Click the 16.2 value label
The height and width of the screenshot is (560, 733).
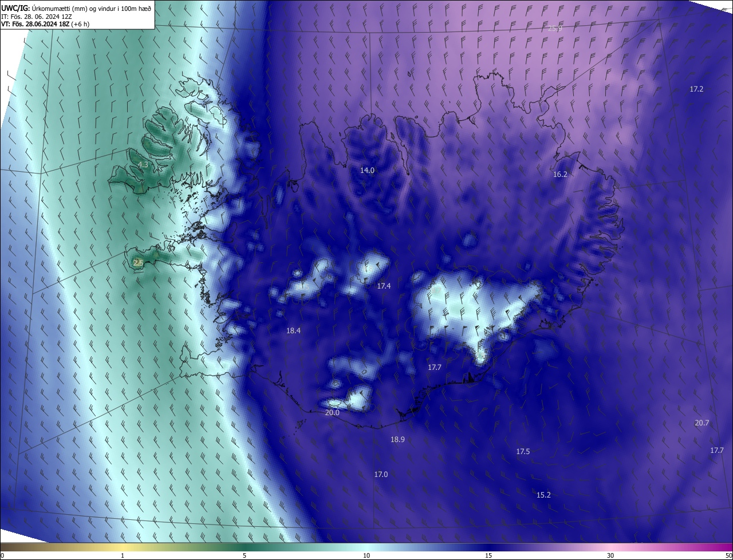[560, 175]
